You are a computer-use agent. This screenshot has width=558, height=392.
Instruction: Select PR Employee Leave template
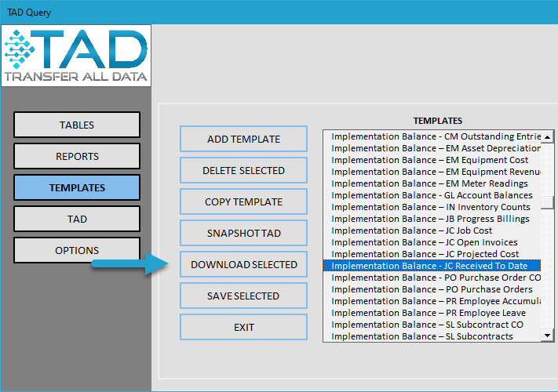point(432,313)
